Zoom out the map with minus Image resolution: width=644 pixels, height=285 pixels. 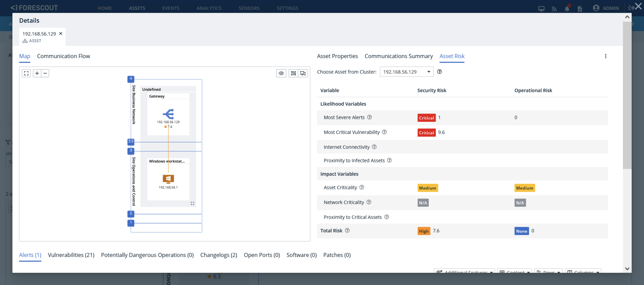tap(45, 73)
